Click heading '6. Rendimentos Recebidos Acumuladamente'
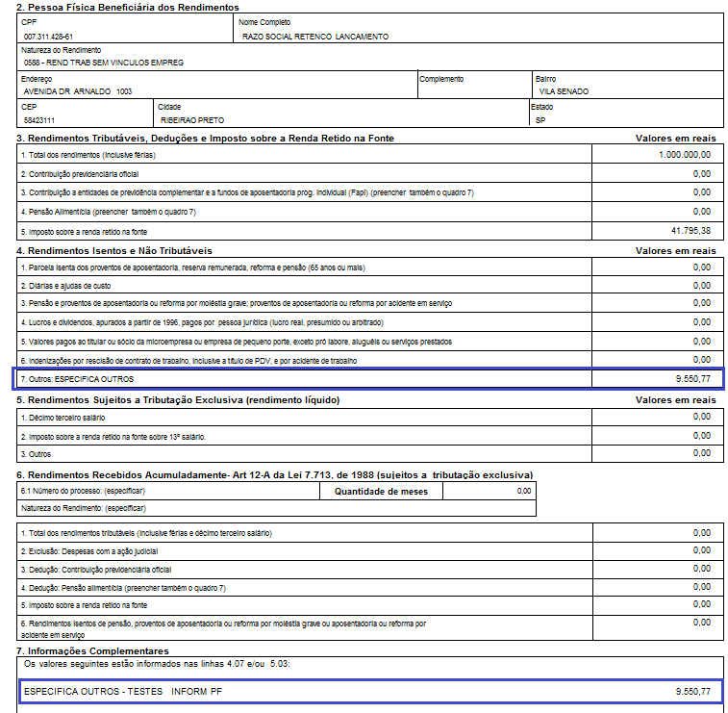This screenshot has width=728, height=713. (x=274, y=475)
